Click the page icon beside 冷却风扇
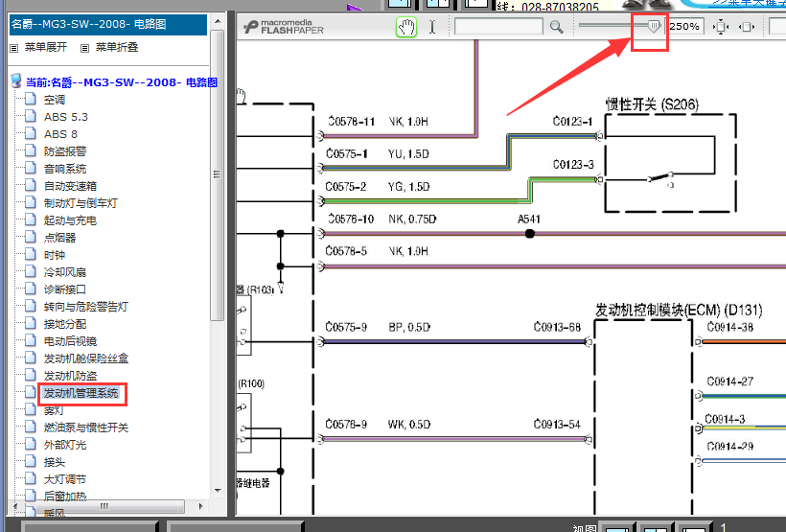Viewport: 786px width, 532px height. click(31, 270)
